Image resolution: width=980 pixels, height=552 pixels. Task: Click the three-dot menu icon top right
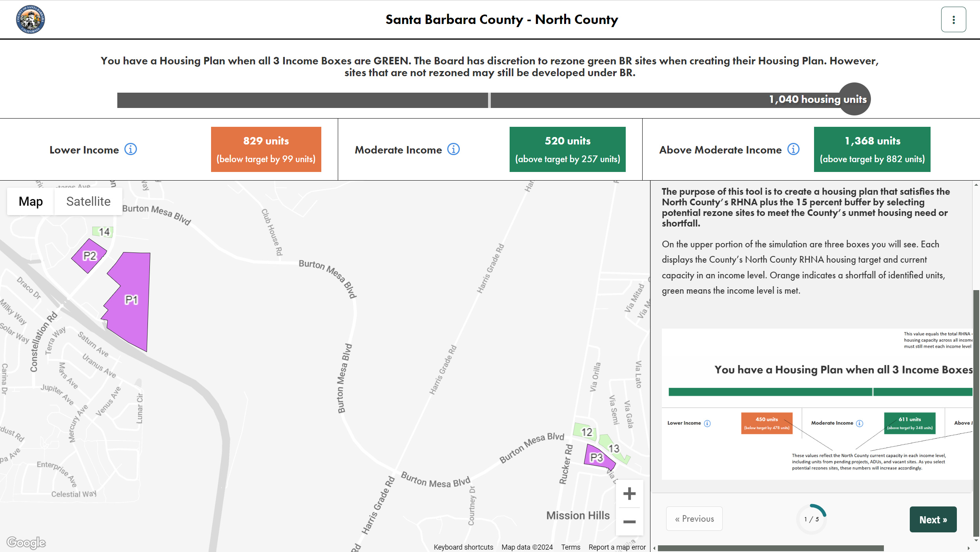[x=954, y=19]
